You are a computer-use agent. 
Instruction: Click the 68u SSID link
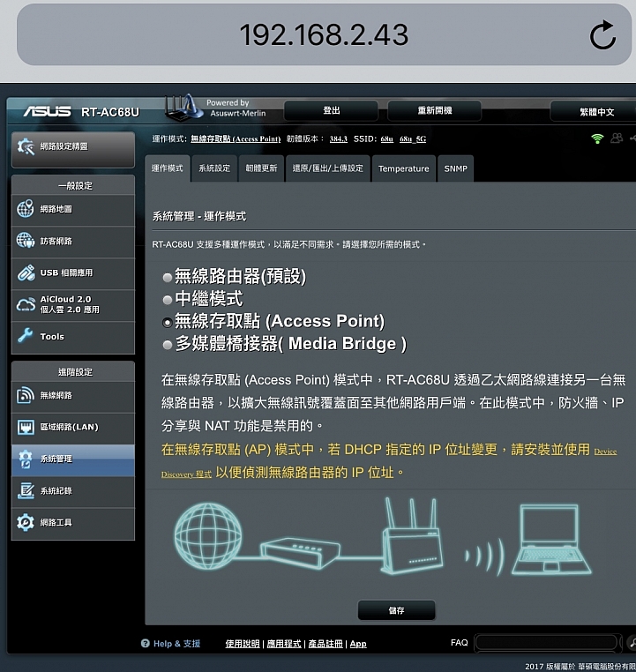(x=386, y=138)
